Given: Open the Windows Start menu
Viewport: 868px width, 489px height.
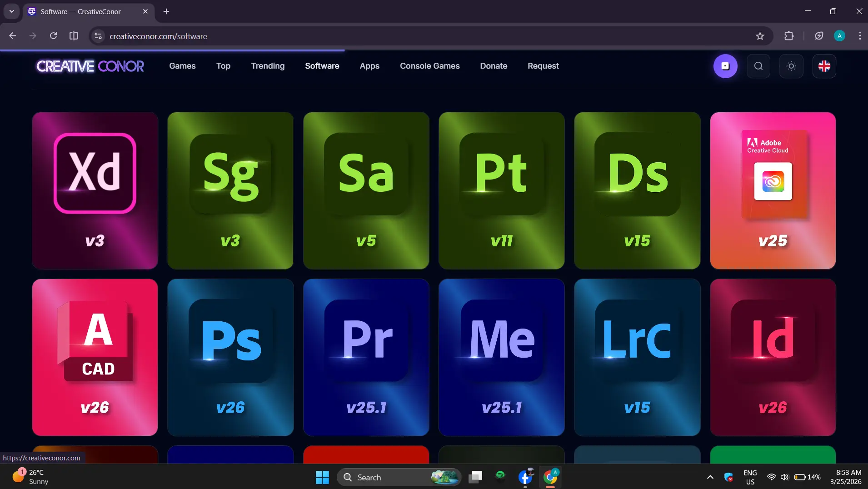Looking at the screenshot, I should point(322,477).
